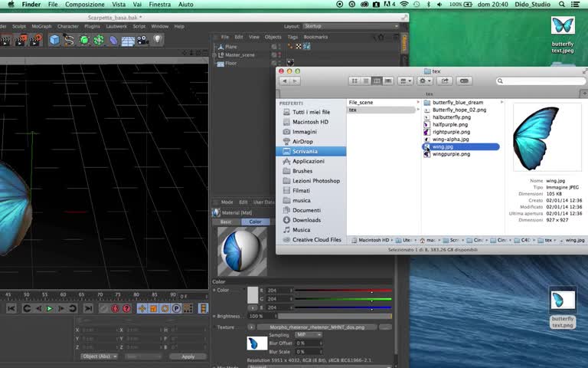Open the Sampling MIP dropdown
This screenshot has height=368, width=588.
[309, 334]
